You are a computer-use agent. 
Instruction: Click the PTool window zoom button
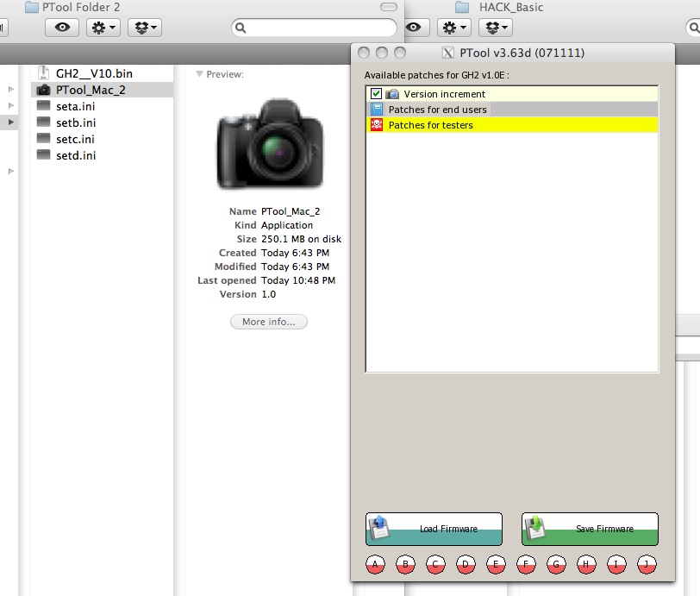(x=400, y=53)
